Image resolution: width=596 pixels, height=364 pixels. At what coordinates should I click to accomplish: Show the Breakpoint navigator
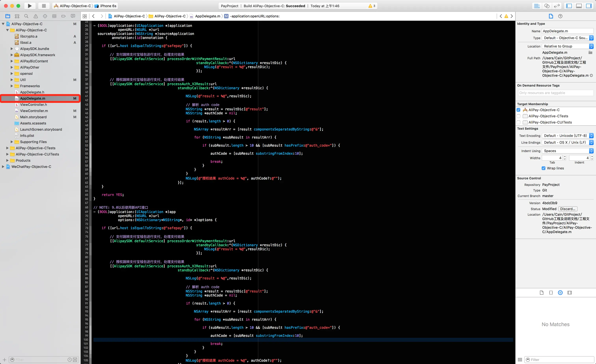[63, 16]
